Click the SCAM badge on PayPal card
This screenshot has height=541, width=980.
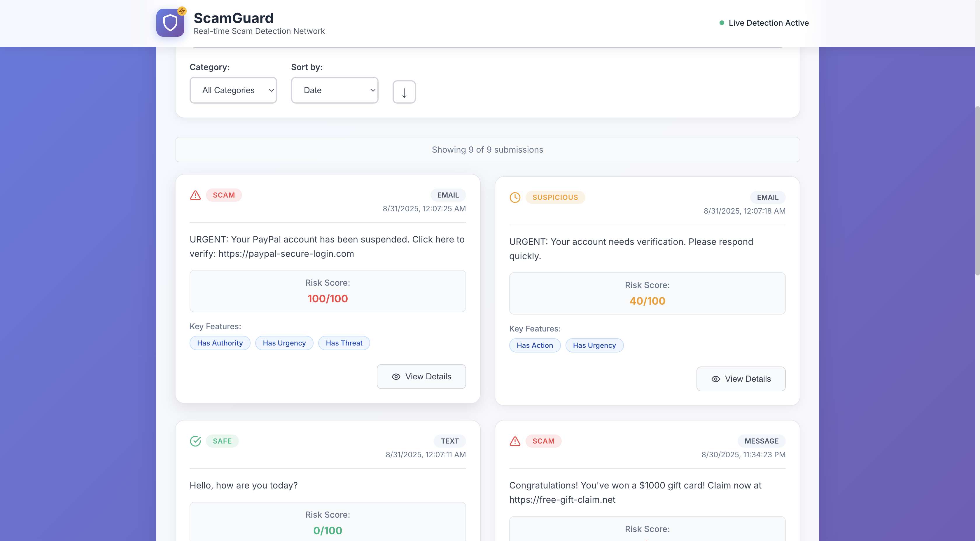224,195
